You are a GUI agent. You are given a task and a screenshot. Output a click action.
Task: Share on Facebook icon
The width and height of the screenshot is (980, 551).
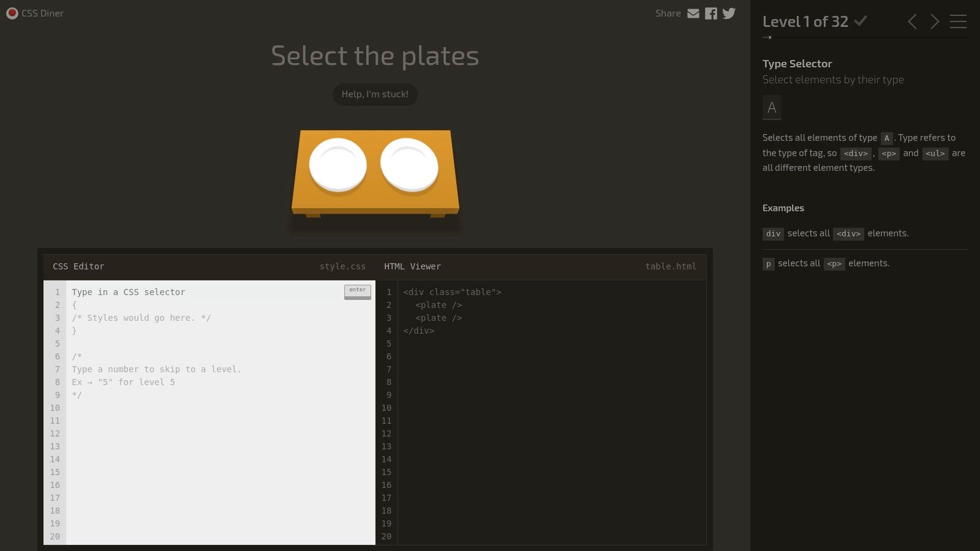(x=711, y=13)
